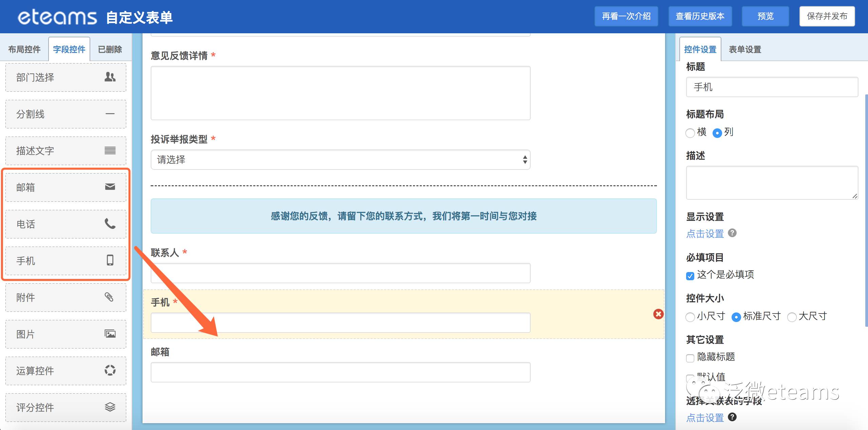Choose 大尺寸 control size option
The width and height of the screenshot is (868, 430).
[x=792, y=317]
